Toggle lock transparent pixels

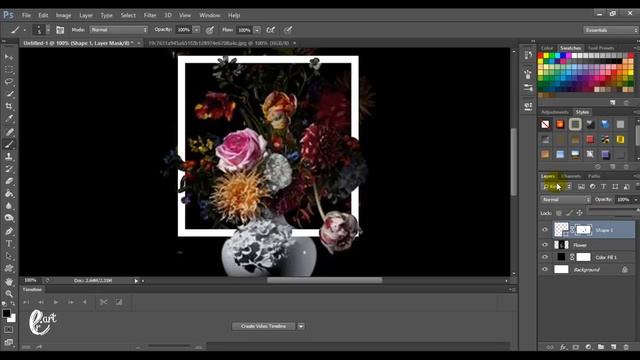[x=559, y=213]
